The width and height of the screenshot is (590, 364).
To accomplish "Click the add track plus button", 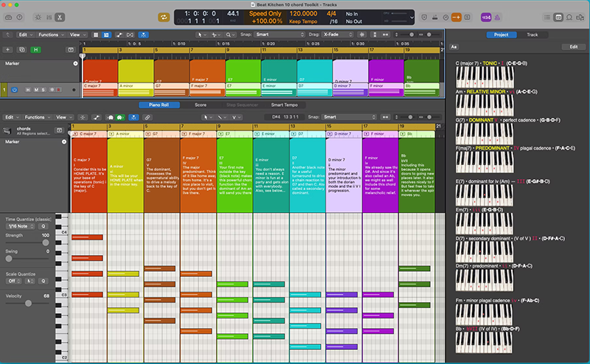I will pos(8,49).
